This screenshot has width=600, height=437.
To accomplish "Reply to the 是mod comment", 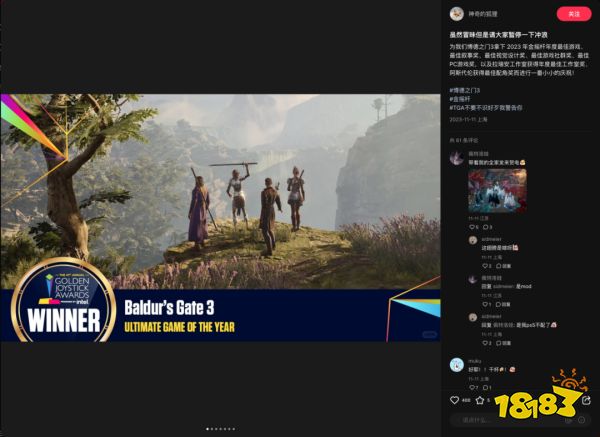I will 503,304.
